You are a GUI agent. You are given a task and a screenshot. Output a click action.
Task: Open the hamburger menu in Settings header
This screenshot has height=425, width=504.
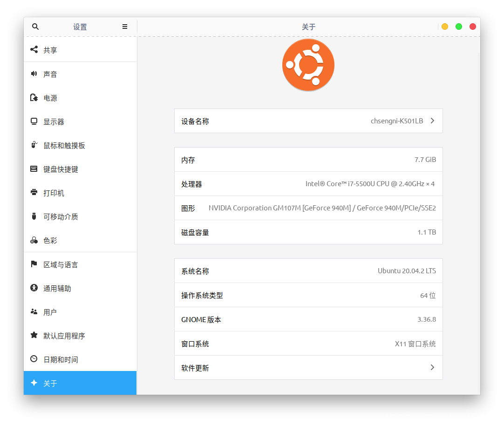click(x=125, y=27)
